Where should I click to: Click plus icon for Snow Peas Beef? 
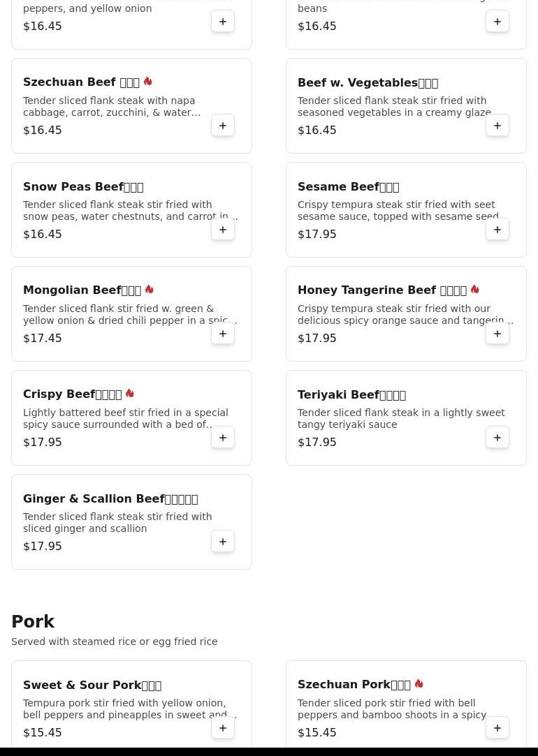click(x=223, y=230)
